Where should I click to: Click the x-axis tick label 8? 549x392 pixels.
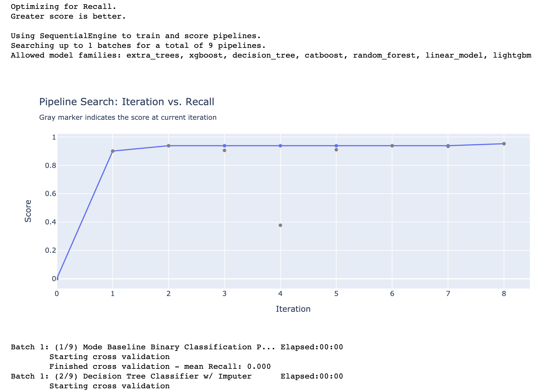pos(504,294)
